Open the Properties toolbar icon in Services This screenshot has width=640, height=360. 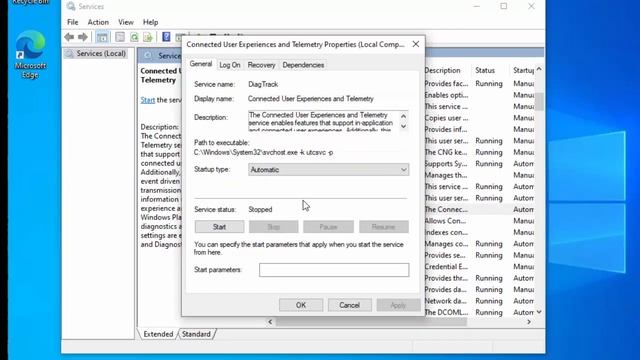tap(120, 37)
